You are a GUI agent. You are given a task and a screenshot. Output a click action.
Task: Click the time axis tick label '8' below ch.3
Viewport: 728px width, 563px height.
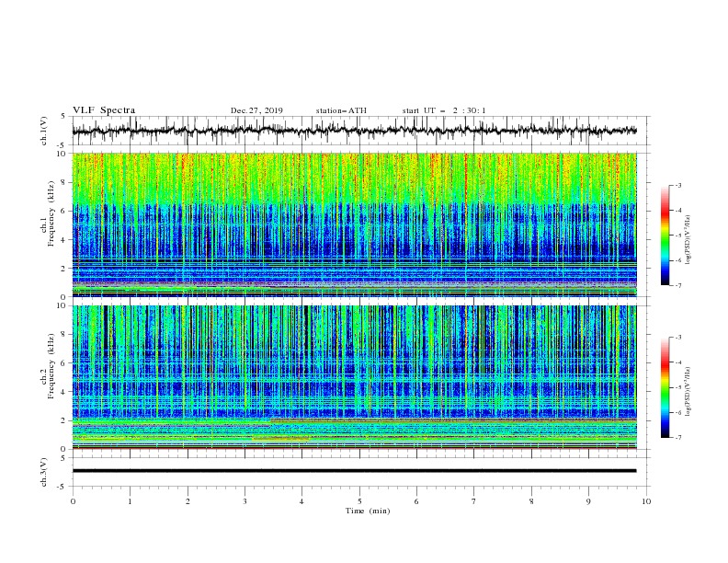pos(531,501)
